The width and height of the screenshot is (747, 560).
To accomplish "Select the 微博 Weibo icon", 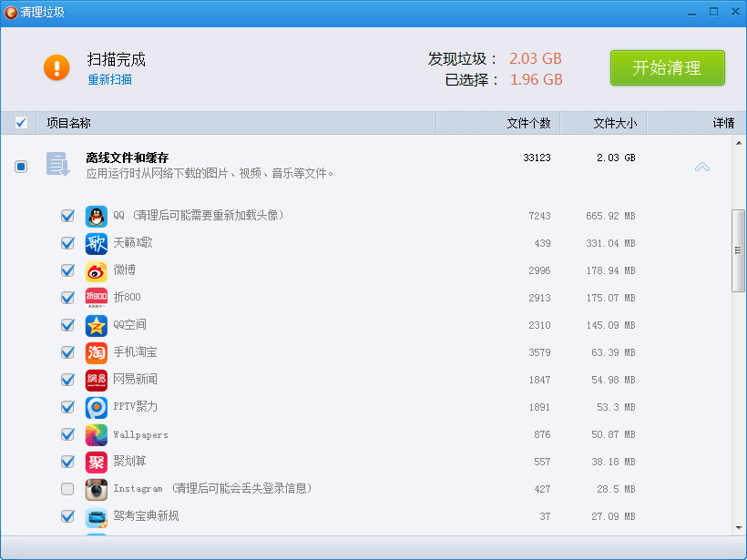I will tap(97, 271).
